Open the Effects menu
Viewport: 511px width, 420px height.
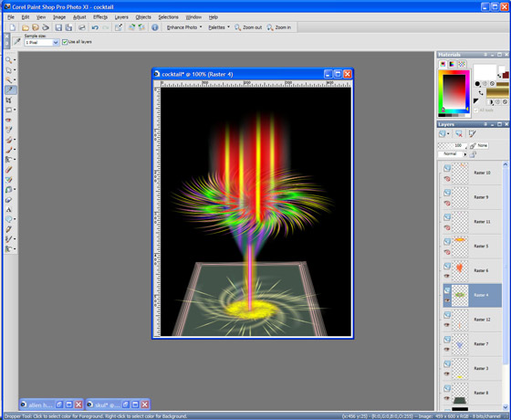(100, 17)
